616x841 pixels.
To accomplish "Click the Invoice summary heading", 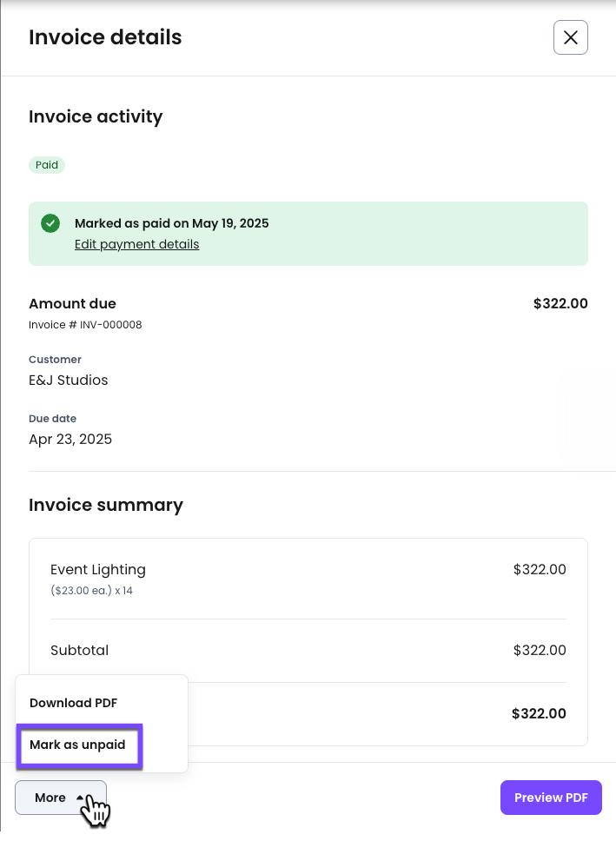I will point(106,505).
